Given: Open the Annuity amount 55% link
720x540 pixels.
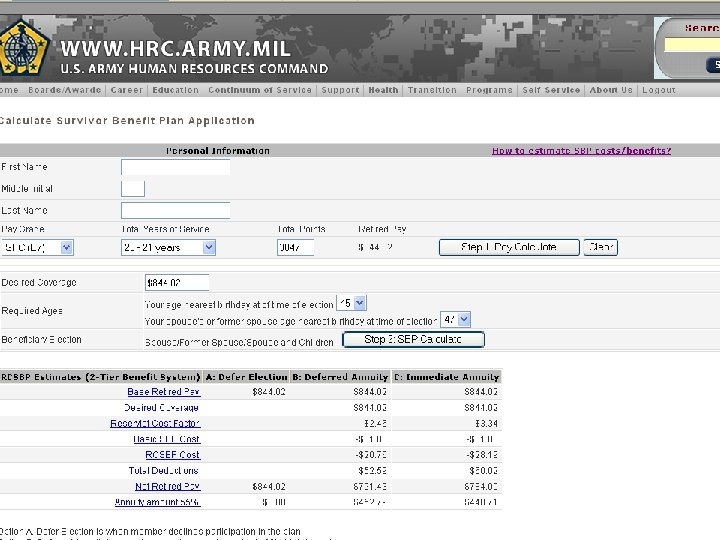Looking at the screenshot, I should pos(158,502).
